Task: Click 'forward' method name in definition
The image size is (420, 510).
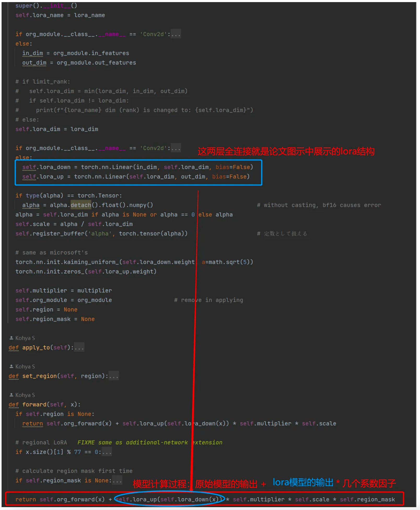Action: [x=34, y=404]
